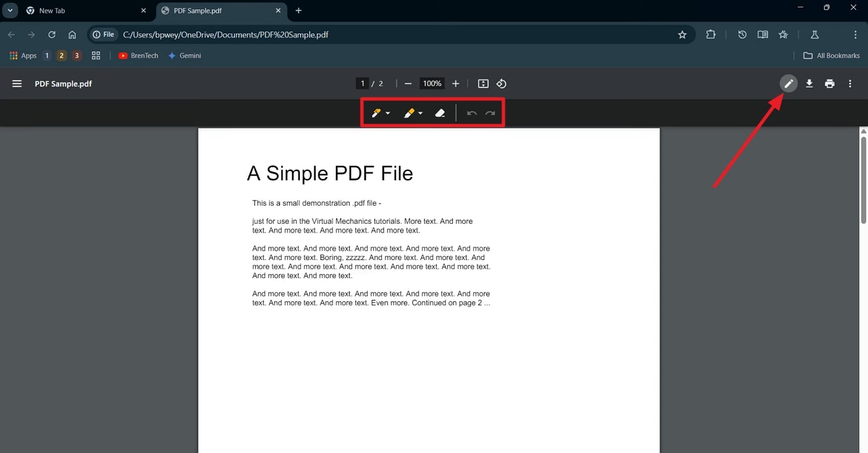This screenshot has height=453, width=868.
Task: Open the browser history icon
Action: click(742, 35)
